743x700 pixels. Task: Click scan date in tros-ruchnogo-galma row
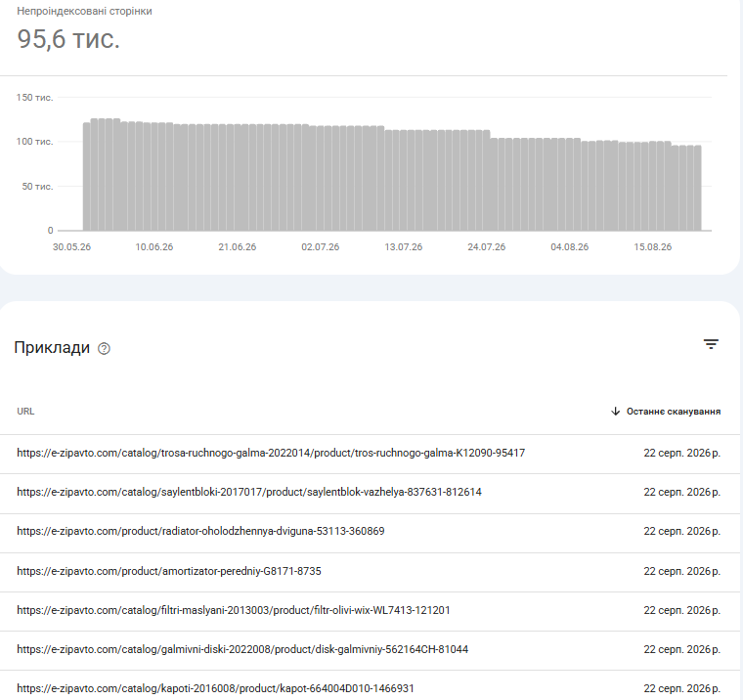pyautogui.click(x=681, y=453)
